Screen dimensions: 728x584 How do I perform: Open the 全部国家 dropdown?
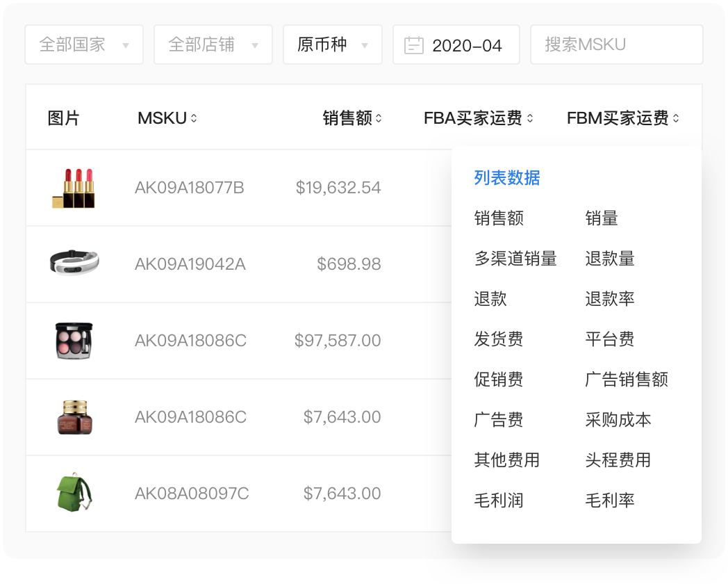tap(83, 44)
